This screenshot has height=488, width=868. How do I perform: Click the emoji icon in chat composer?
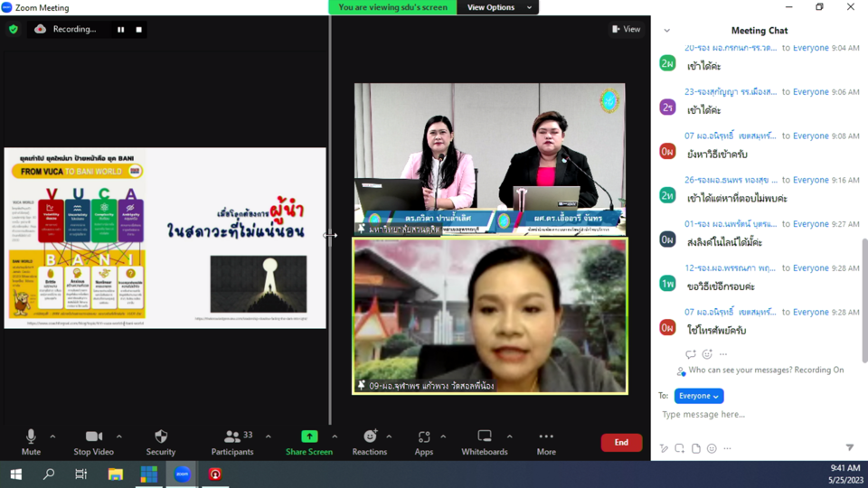tap(712, 448)
